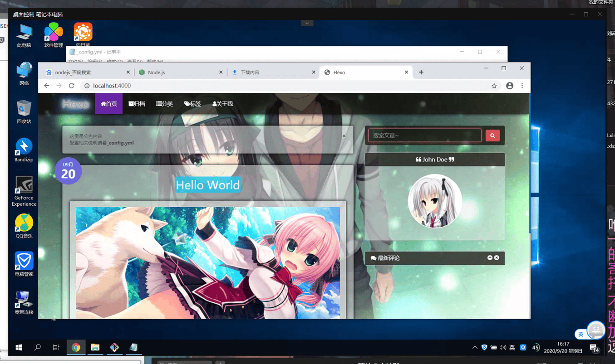The height and width of the screenshot is (364, 615).
Task: Bookmark this page with the star icon
Action: (494, 86)
